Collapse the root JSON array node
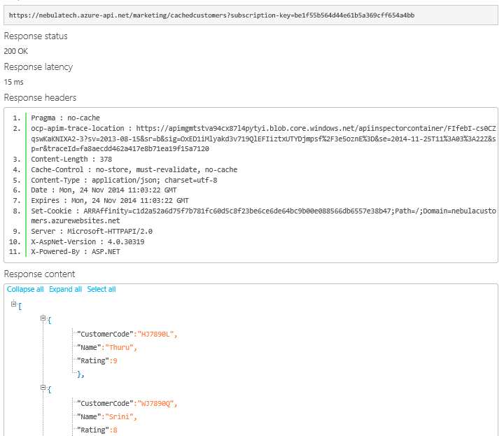504x436 pixels. coord(14,304)
